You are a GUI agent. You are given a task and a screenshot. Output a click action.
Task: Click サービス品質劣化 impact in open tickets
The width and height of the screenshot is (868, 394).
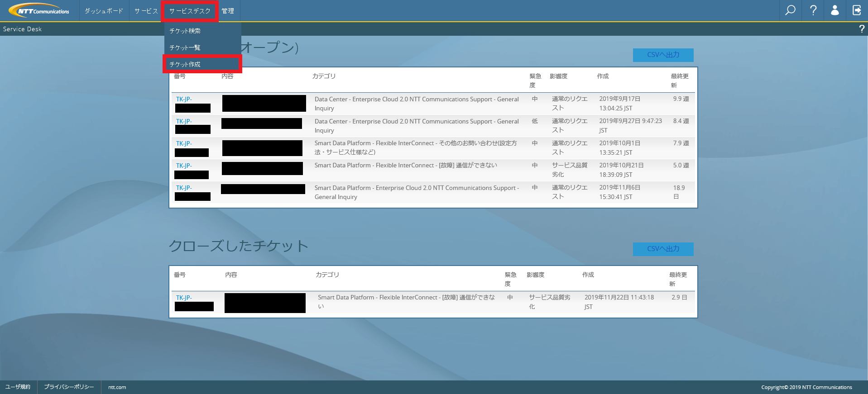click(570, 170)
